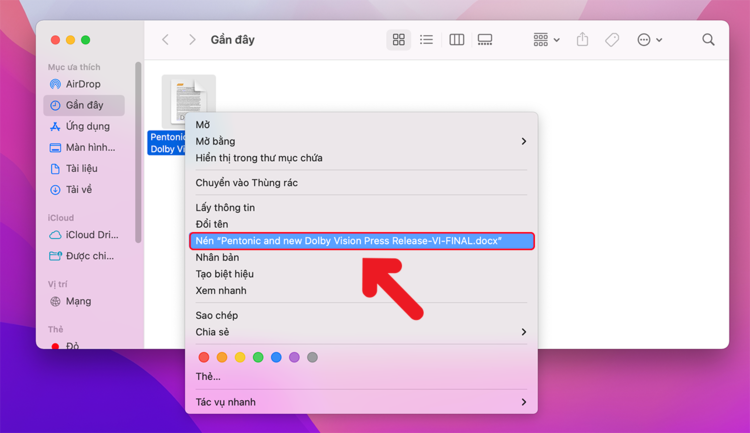The height and width of the screenshot is (433, 750).
Task: Apply the red tag color
Action: point(204,357)
